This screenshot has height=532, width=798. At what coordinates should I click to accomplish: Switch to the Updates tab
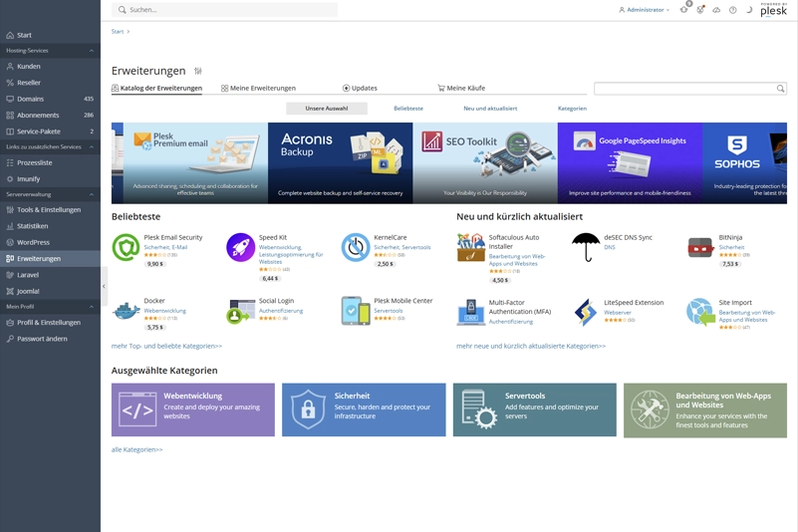[360, 88]
